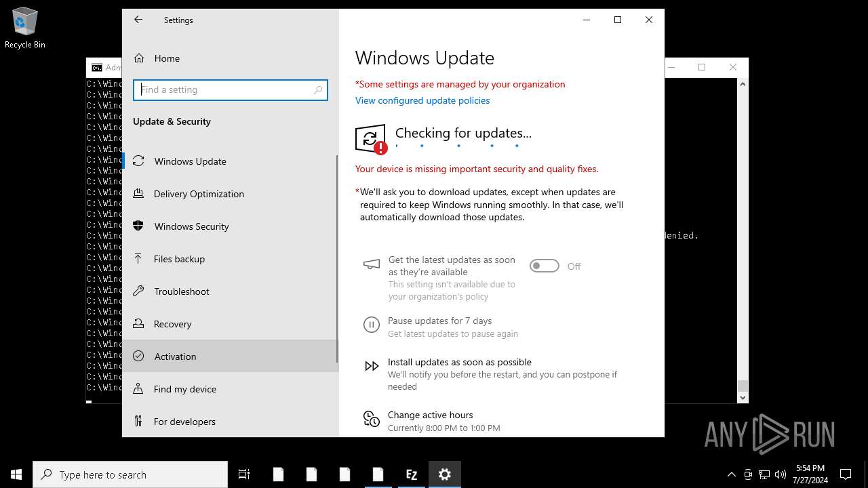
Task: Open the Troubleshoot page
Action: tap(231, 291)
